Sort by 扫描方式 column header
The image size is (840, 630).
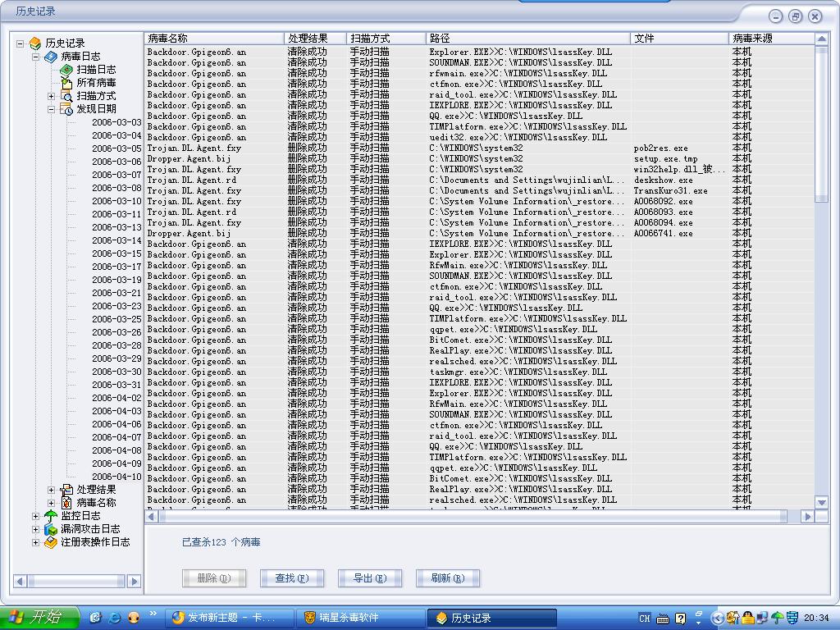pos(386,38)
